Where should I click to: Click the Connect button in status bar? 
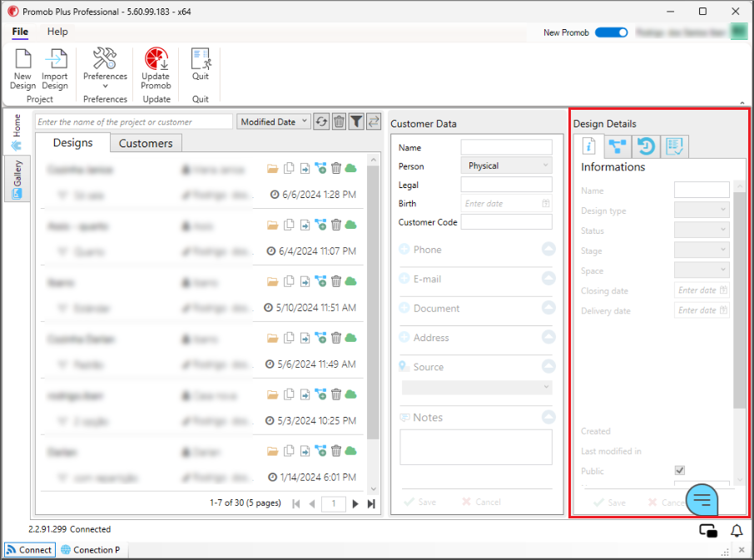(30, 550)
